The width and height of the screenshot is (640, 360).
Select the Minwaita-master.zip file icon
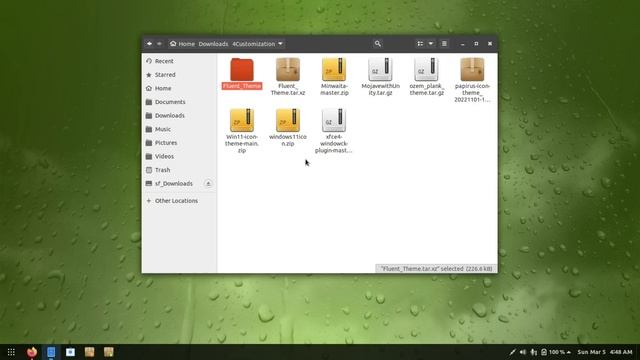(x=334, y=69)
